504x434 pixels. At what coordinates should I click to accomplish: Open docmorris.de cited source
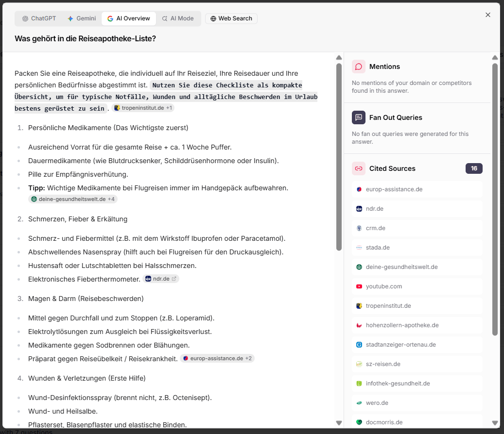(417, 422)
